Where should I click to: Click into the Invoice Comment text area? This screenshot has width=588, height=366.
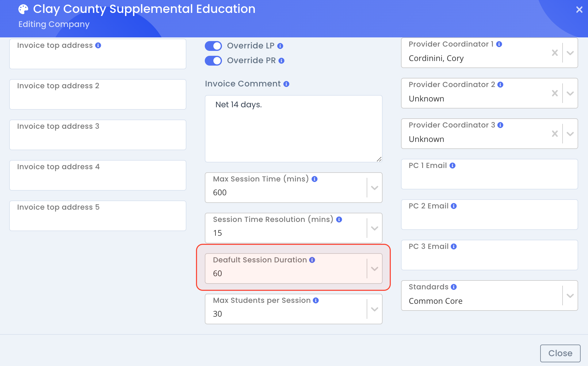[294, 129]
